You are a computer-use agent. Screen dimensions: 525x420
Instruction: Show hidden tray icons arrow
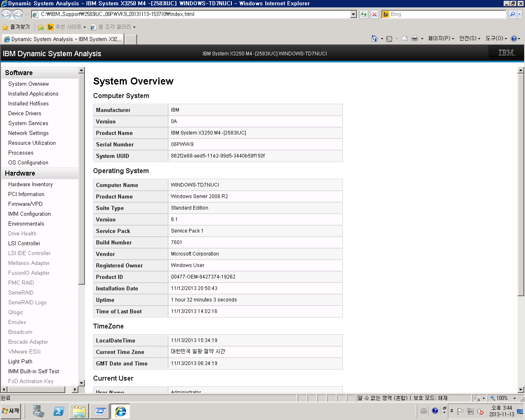(452, 411)
